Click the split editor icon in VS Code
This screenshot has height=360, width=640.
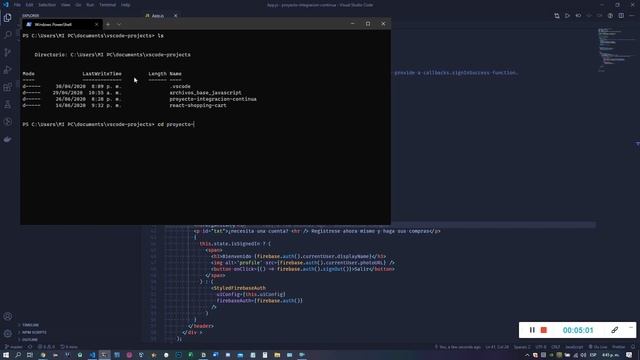621,16
